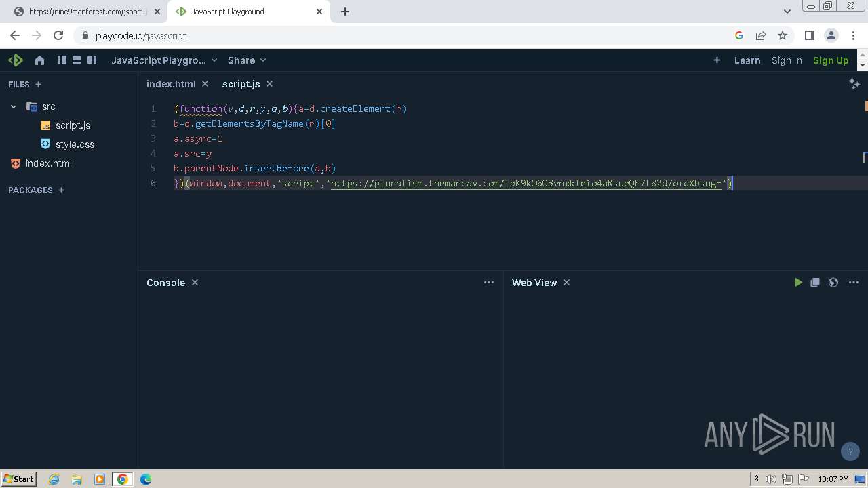This screenshot has width=868, height=488.
Task: Reload the page
Action: 58,35
